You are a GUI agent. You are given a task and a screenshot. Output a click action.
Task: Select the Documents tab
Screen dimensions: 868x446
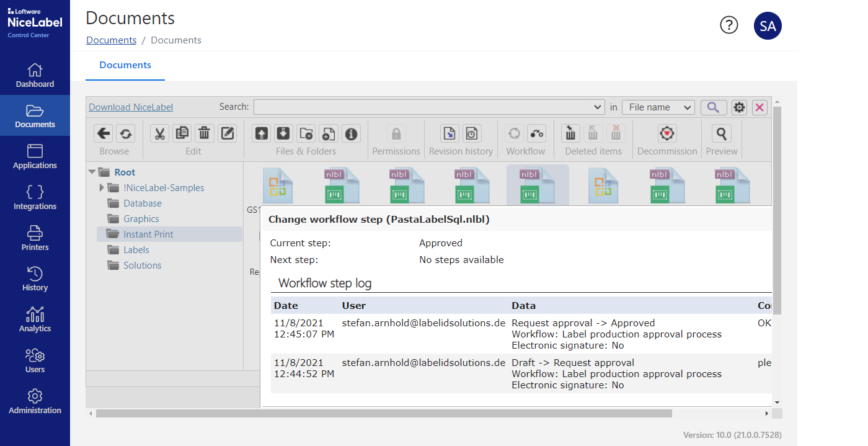[125, 65]
